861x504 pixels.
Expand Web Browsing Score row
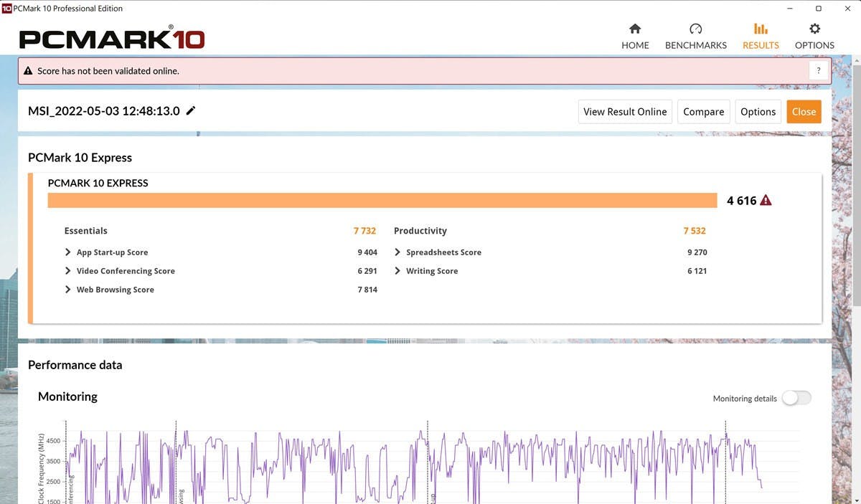click(68, 290)
